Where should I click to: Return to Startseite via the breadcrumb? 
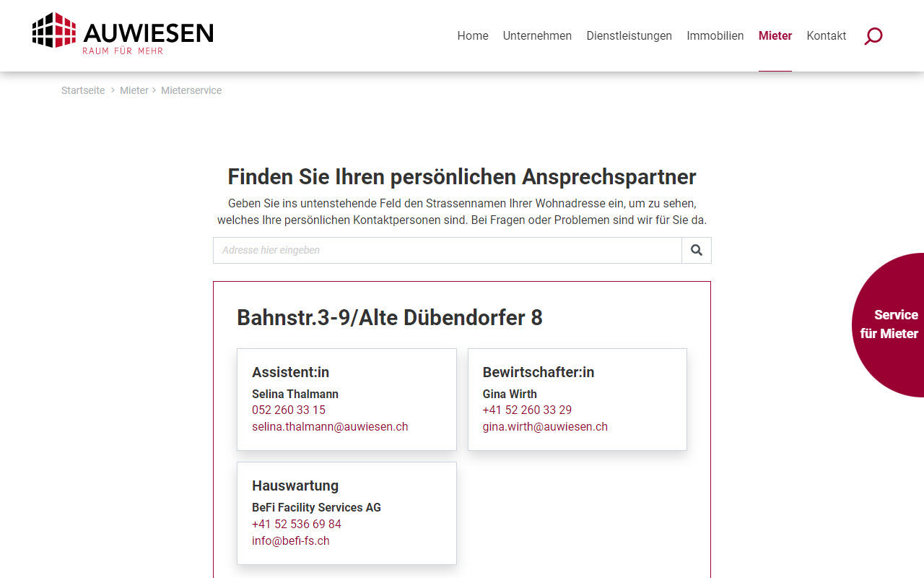pyautogui.click(x=83, y=90)
